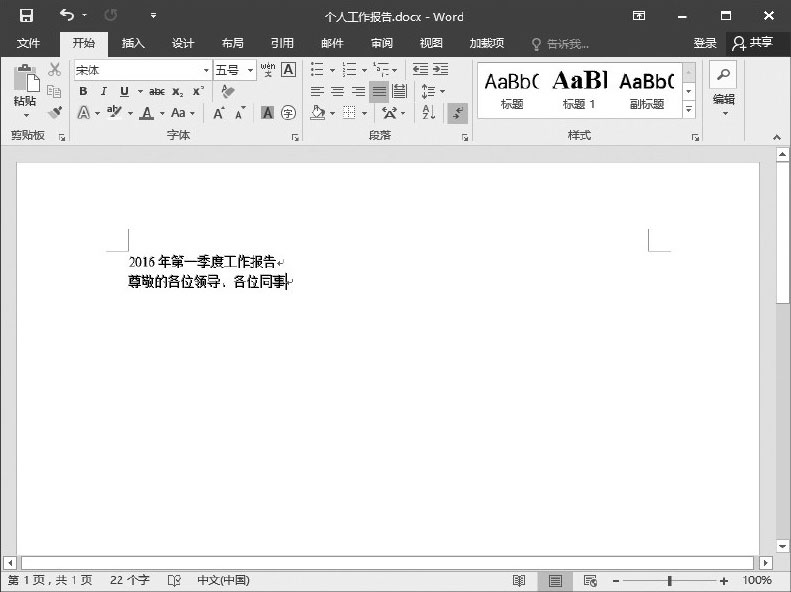Click the 共享 share button
The height and width of the screenshot is (592, 791).
pos(753,43)
